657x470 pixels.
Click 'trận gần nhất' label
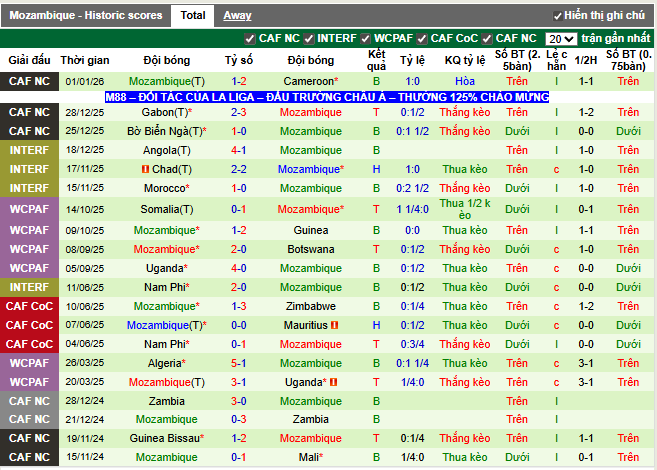tap(616, 39)
